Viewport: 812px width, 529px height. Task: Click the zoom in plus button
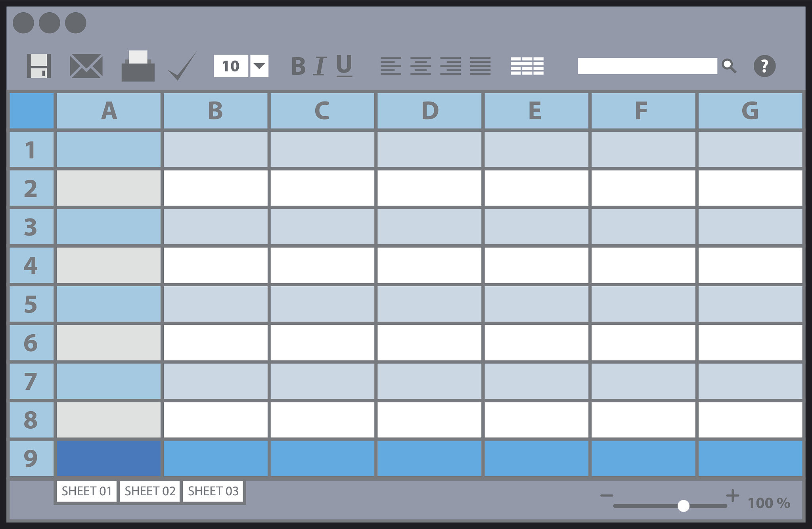(x=732, y=495)
